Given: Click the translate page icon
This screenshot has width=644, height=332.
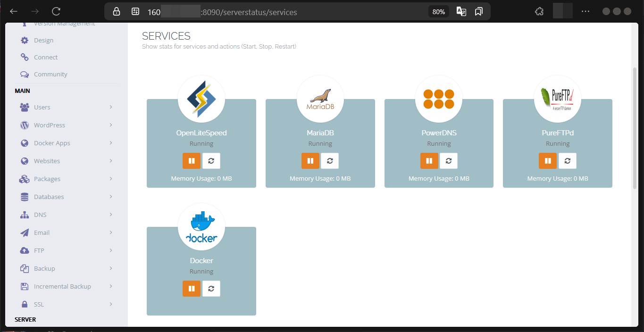Looking at the screenshot, I should [x=461, y=11].
